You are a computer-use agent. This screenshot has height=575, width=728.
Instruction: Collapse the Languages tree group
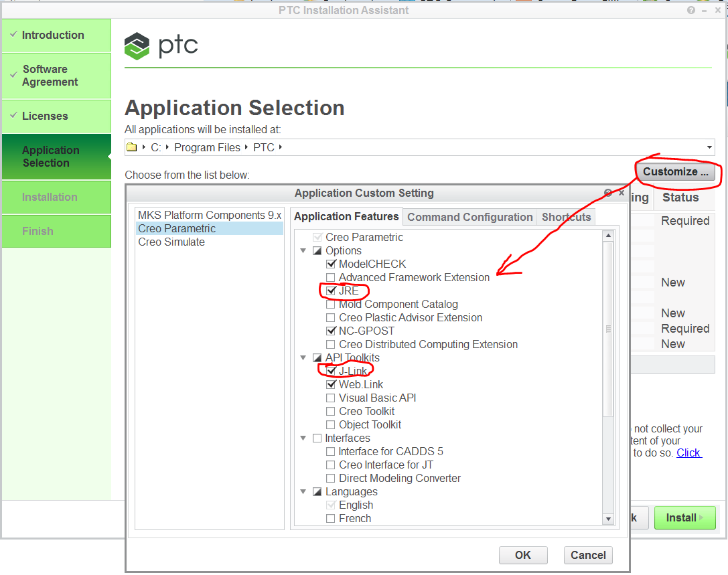pyautogui.click(x=303, y=492)
